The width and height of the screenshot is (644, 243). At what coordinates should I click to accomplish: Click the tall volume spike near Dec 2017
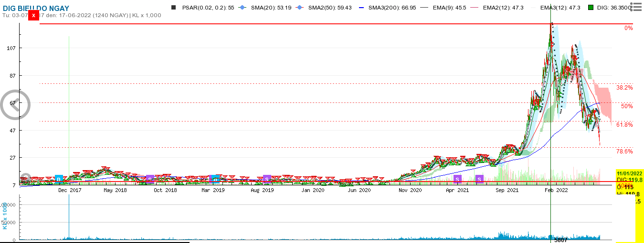click(x=69, y=216)
